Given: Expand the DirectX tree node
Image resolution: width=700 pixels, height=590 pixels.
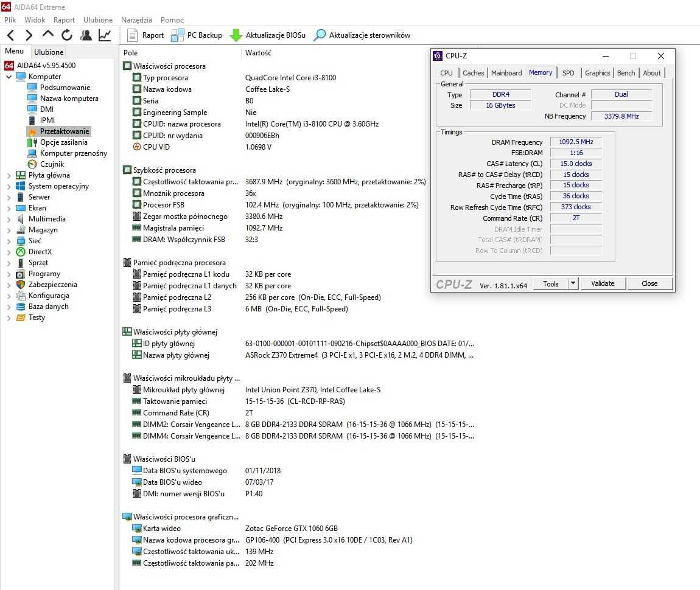Looking at the screenshot, I should (9, 252).
